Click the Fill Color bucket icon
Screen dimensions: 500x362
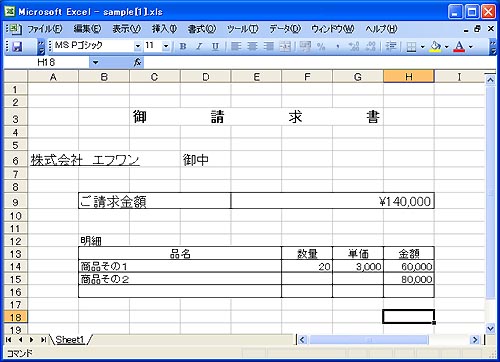tap(435, 47)
